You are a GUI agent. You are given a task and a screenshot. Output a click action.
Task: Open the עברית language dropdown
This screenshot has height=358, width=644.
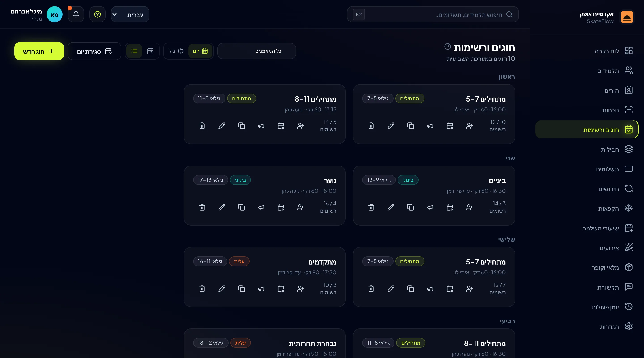pos(130,15)
